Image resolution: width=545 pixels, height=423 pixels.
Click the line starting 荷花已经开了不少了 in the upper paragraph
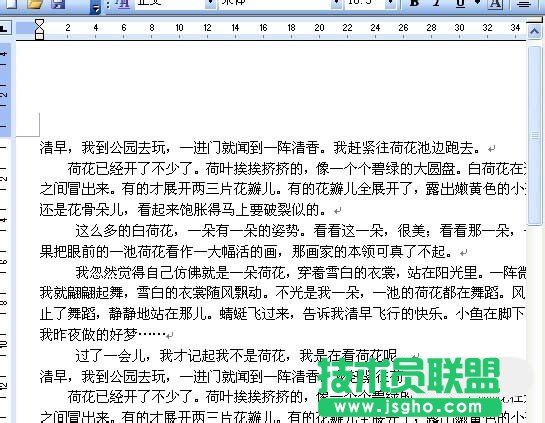pyautogui.click(x=296, y=169)
